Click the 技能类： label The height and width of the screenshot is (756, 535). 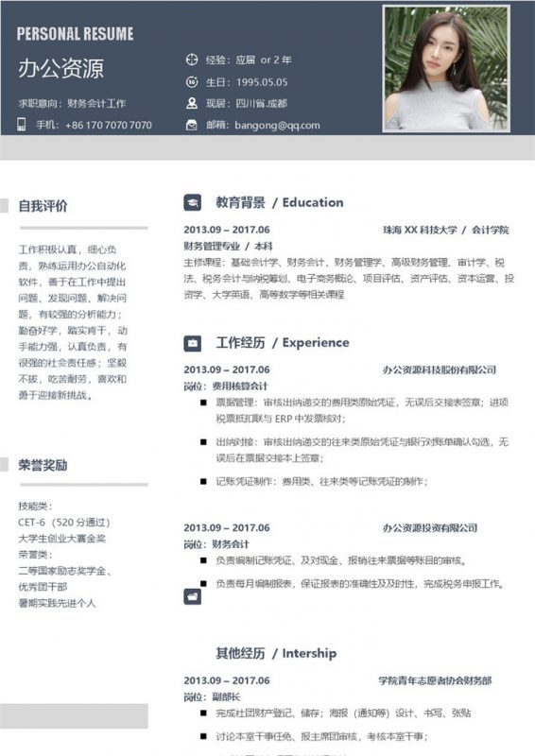coord(36,507)
